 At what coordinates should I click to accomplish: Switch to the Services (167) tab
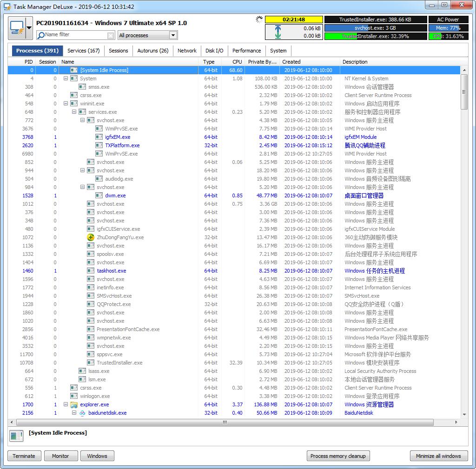point(83,51)
